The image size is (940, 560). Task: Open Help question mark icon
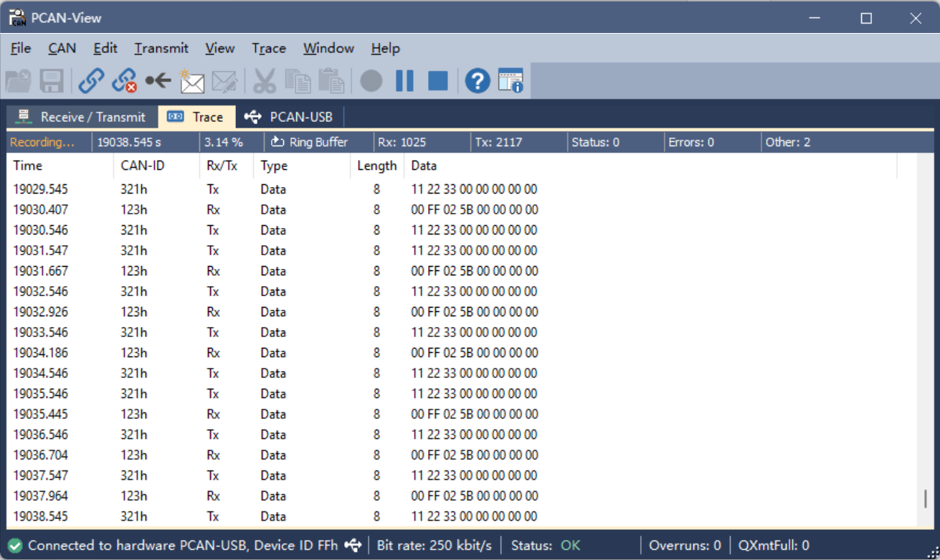[x=478, y=81]
